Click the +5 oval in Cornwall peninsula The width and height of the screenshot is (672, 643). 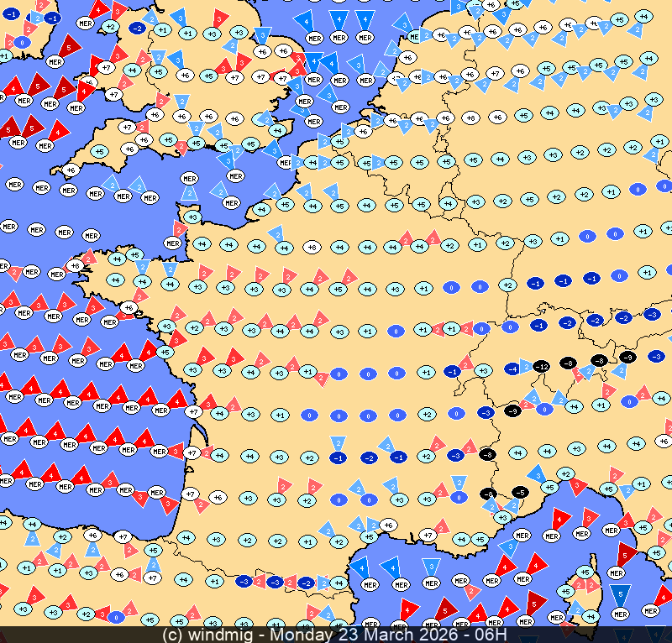point(100,152)
